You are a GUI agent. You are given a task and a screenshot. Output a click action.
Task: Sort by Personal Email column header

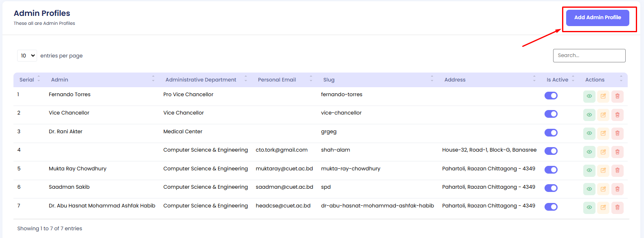click(277, 80)
